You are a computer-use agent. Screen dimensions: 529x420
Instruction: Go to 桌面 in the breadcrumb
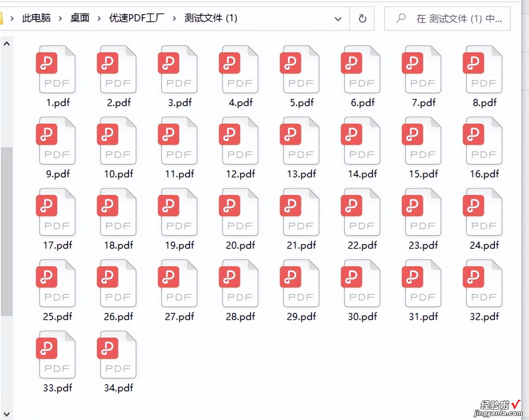(x=80, y=18)
